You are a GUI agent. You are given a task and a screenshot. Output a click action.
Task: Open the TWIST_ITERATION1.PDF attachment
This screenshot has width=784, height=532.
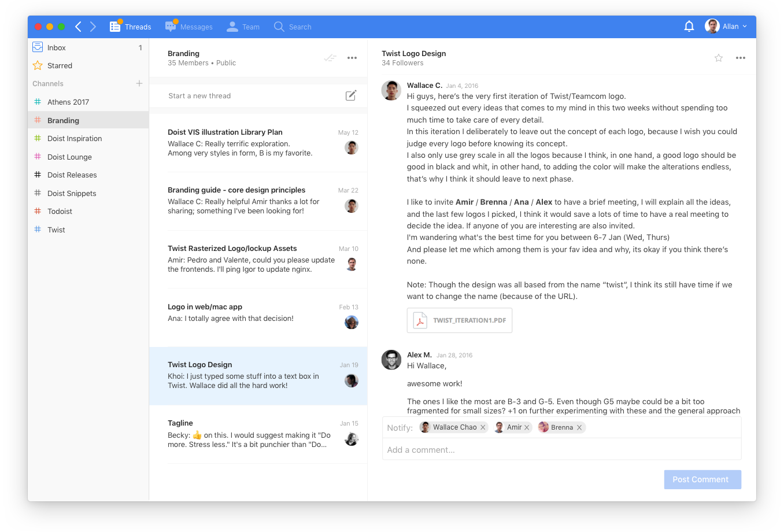[459, 320]
